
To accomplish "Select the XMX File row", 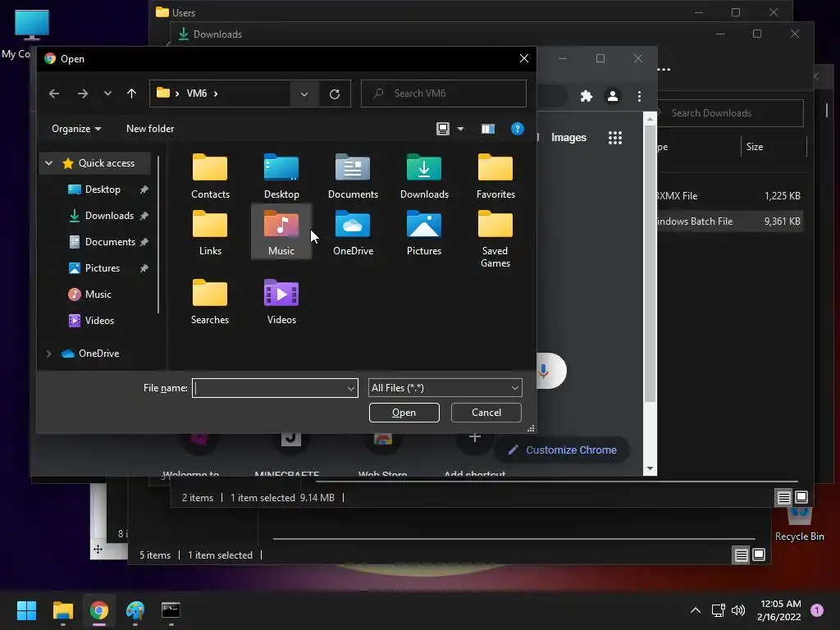I will 728,196.
